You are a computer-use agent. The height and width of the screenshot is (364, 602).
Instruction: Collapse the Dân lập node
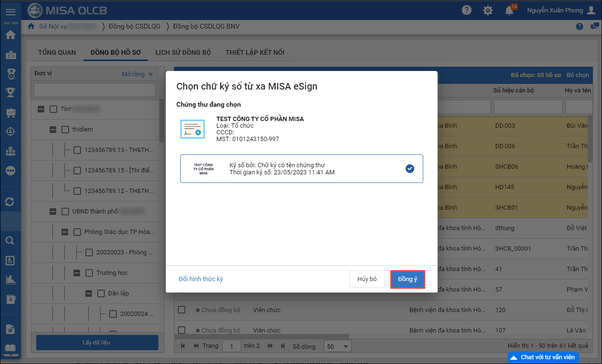(x=89, y=293)
